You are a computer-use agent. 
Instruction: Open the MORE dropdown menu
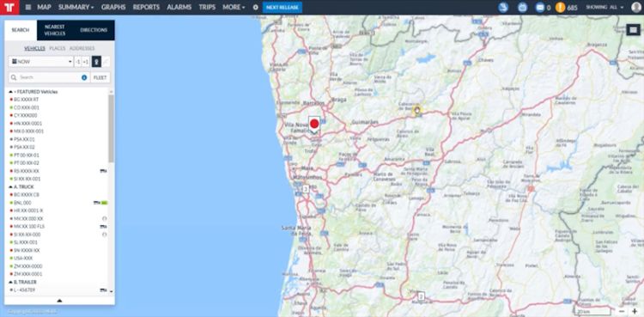[x=234, y=8]
